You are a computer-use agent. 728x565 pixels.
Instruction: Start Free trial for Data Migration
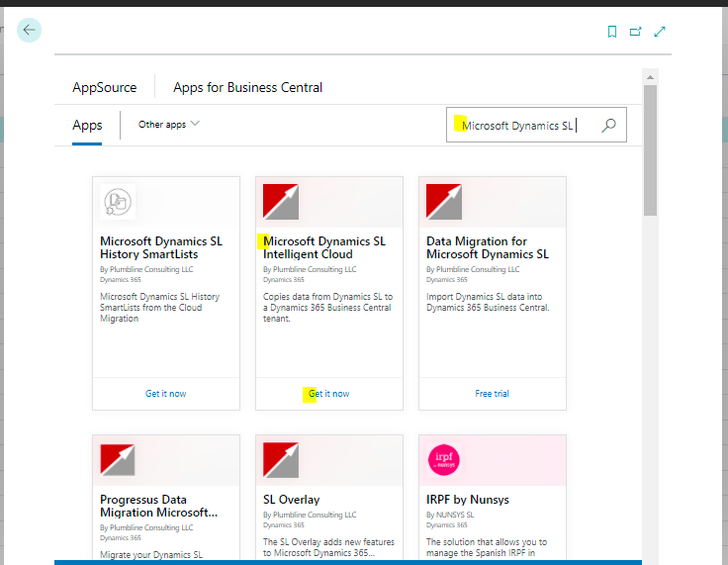point(492,394)
